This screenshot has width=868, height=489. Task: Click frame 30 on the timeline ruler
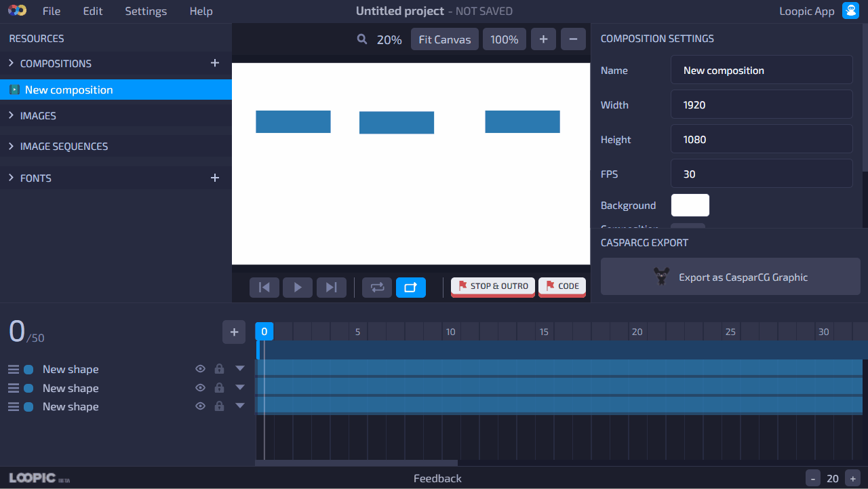823,332
